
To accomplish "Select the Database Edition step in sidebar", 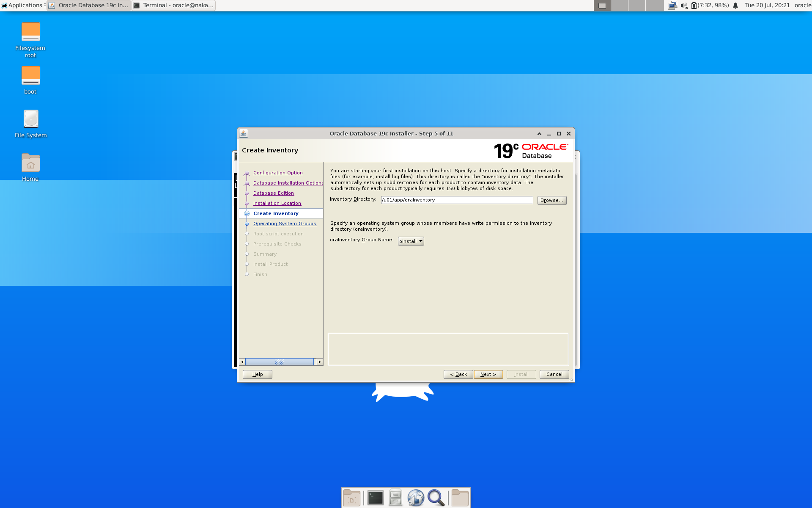I will click(273, 193).
